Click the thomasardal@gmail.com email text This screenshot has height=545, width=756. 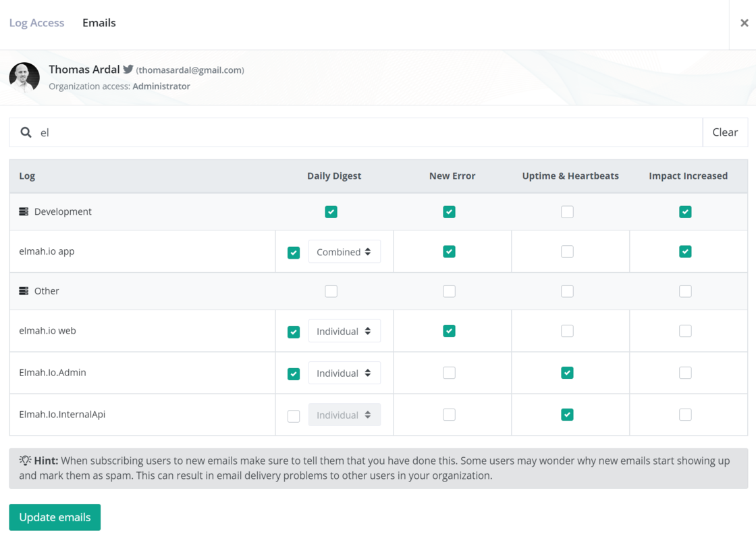[x=190, y=70]
